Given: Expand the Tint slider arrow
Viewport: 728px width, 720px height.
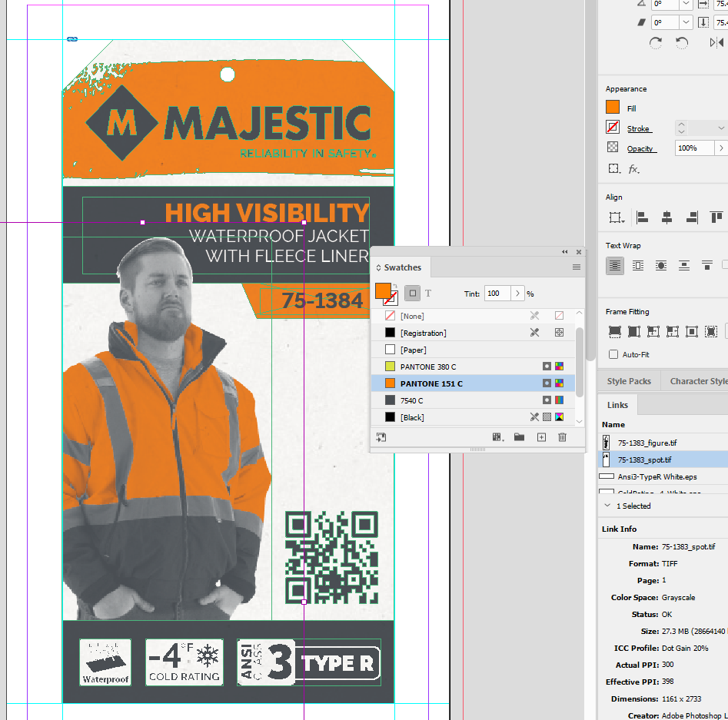Looking at the screenshot, I should (x=517, y=294).
